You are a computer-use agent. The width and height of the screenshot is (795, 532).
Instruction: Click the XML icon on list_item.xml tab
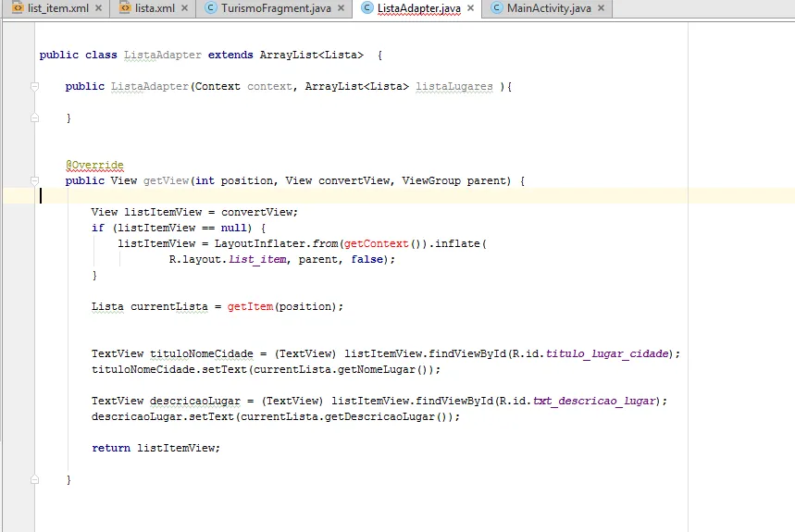(18, 8)
